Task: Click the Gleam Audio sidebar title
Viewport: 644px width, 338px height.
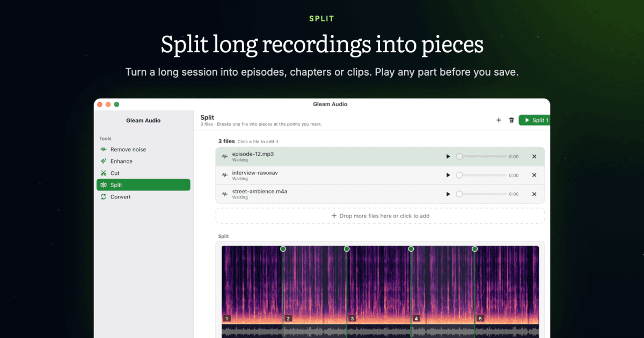Action: pos(143,121)
